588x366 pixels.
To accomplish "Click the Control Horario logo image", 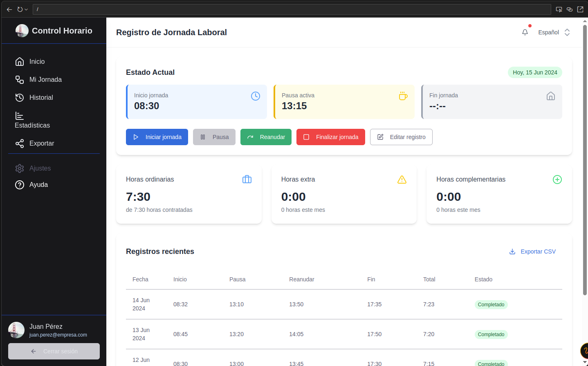I will pos(22,31).
